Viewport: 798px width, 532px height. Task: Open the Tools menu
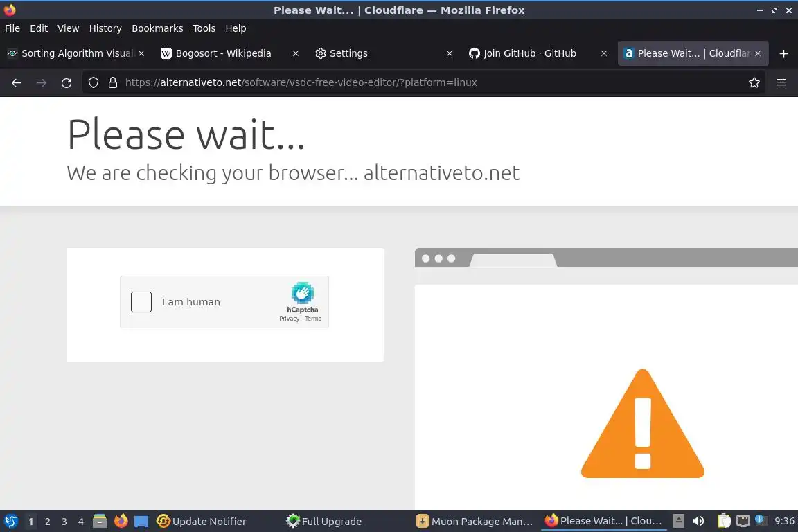click(x=204, y=28)
